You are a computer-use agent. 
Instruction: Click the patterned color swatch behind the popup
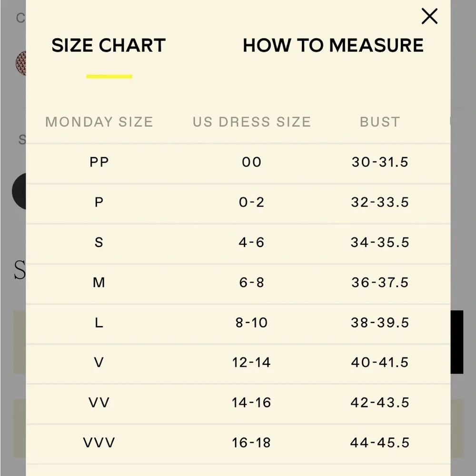(21, 63)
